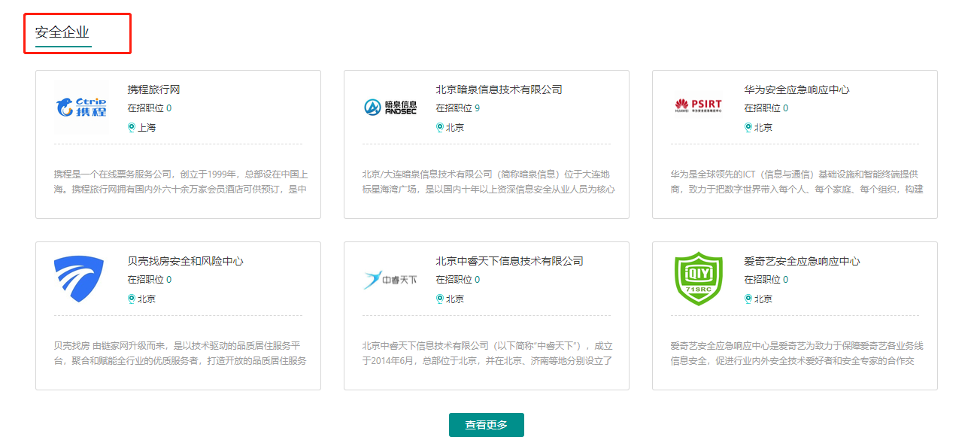
Task: Click 在招职位 0 for 携程旅行网
Action: [x=149, y=108]
